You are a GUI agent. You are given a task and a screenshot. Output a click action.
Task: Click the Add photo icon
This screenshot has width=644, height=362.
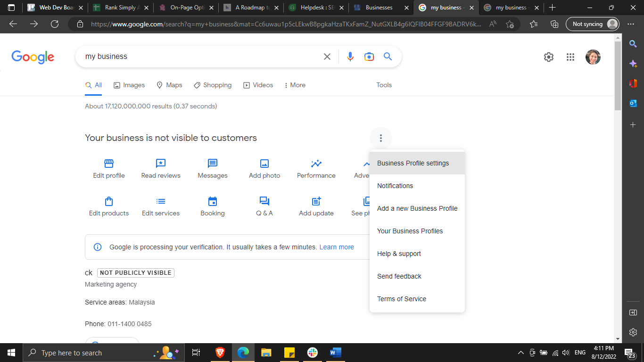pos(264,164)
